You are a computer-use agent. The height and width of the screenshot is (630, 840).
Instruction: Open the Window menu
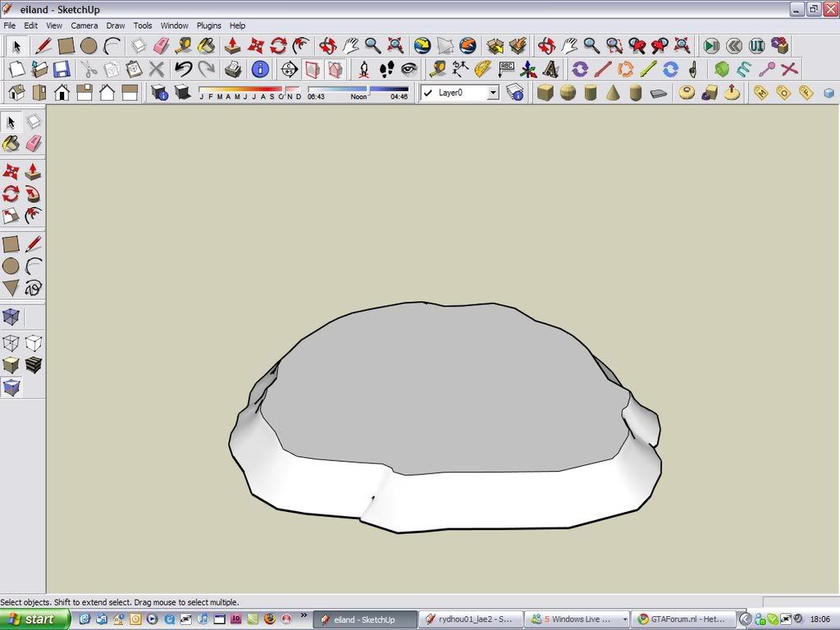point(174,25)
